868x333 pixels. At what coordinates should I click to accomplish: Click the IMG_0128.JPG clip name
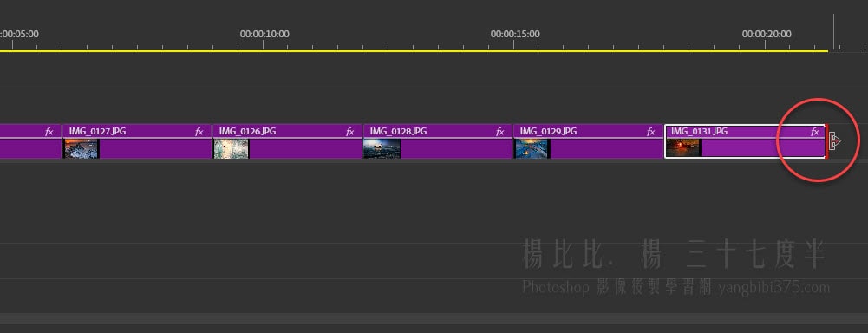(x=399, y=132)
